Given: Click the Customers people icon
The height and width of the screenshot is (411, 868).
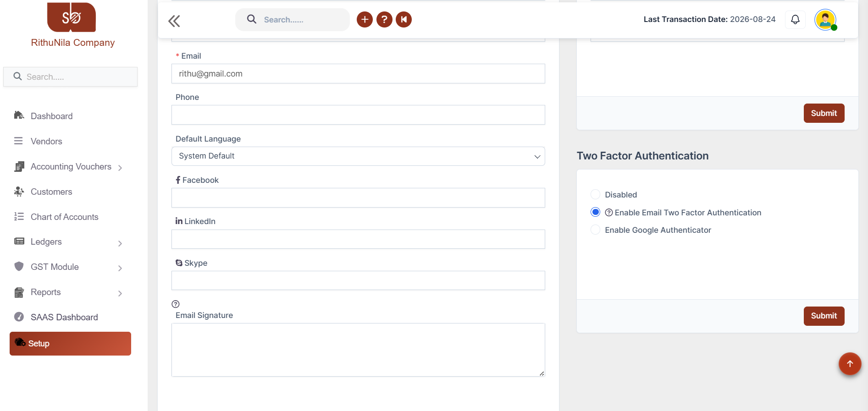Looking at the screenshot, I should coord(19,191).
